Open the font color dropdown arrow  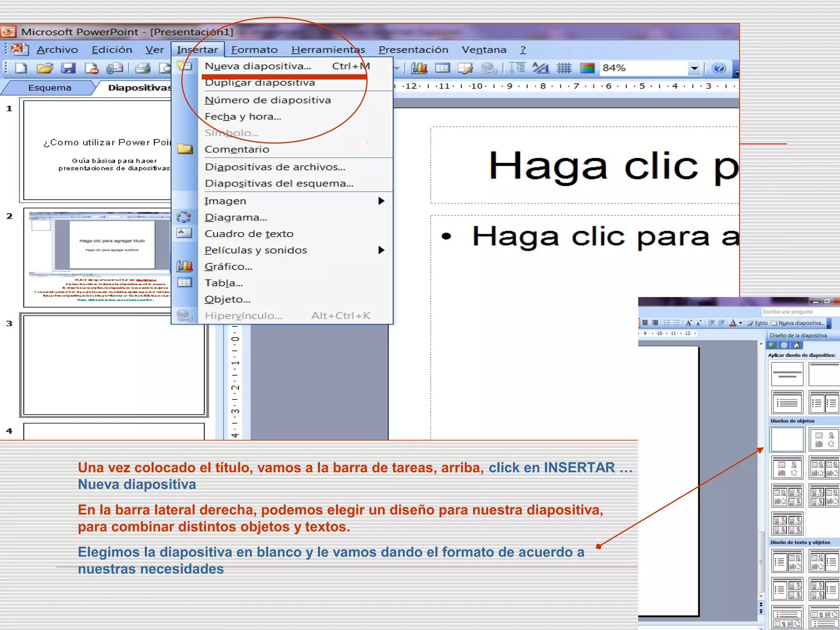coord(740,323)
